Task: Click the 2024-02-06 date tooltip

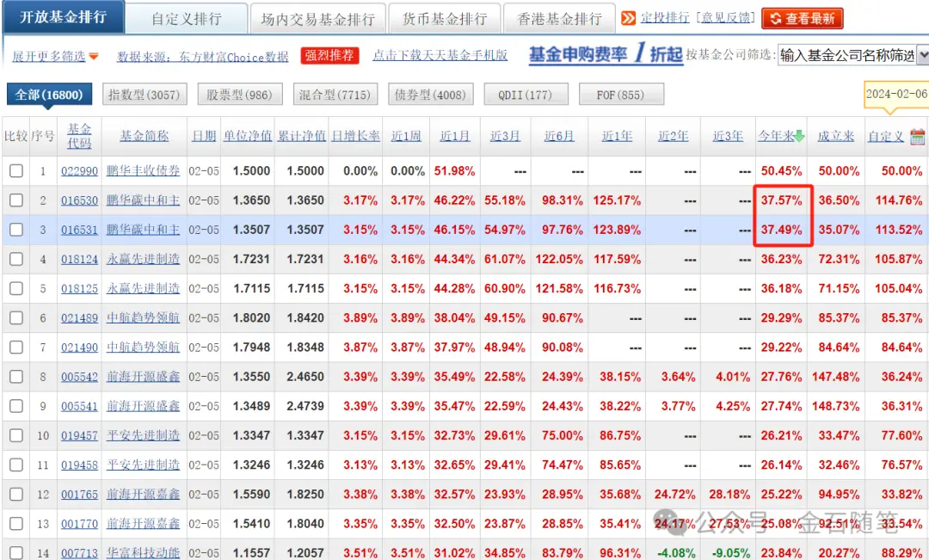Action: coord(896,95)
